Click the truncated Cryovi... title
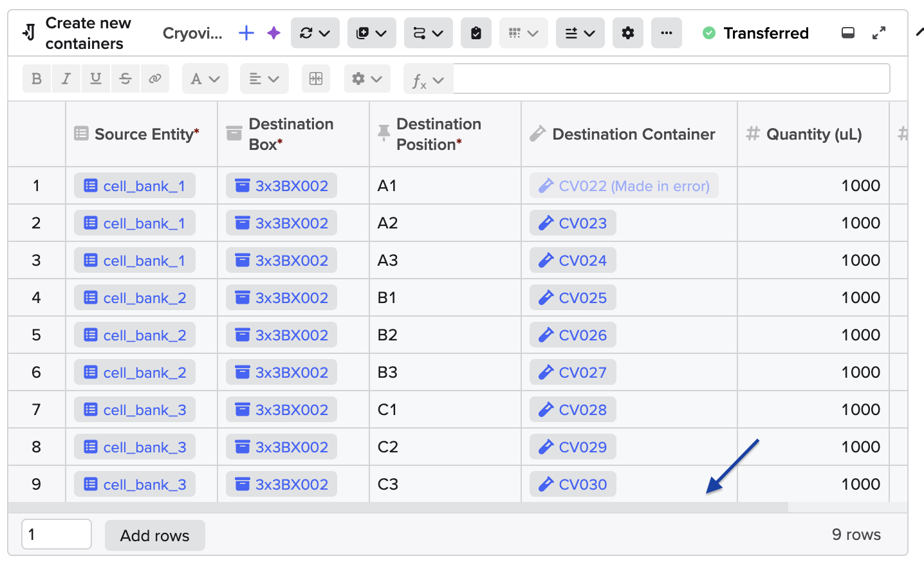This screenshot has width=924, height=565. (x=192, y=33)
